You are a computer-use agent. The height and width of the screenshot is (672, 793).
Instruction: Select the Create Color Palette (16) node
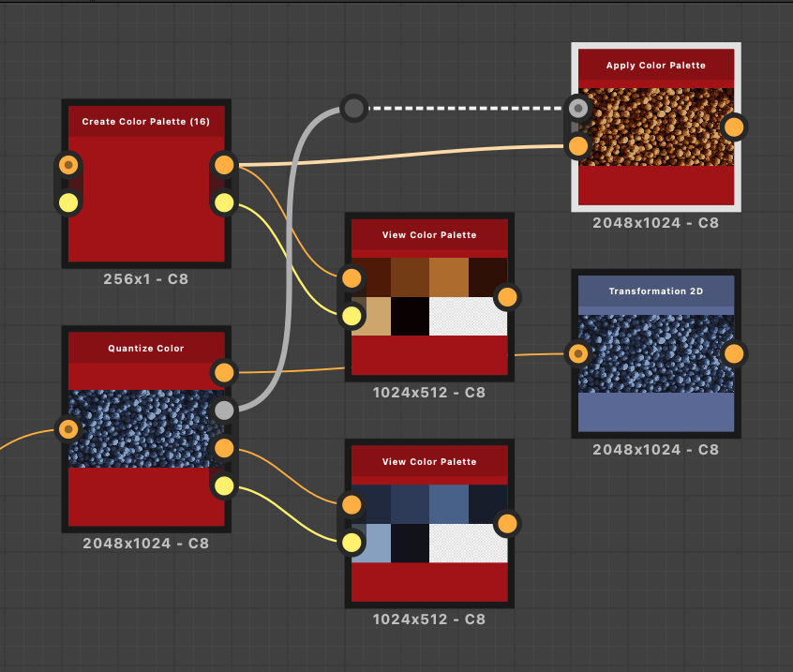pyautogui.click(x=146, y=187)
